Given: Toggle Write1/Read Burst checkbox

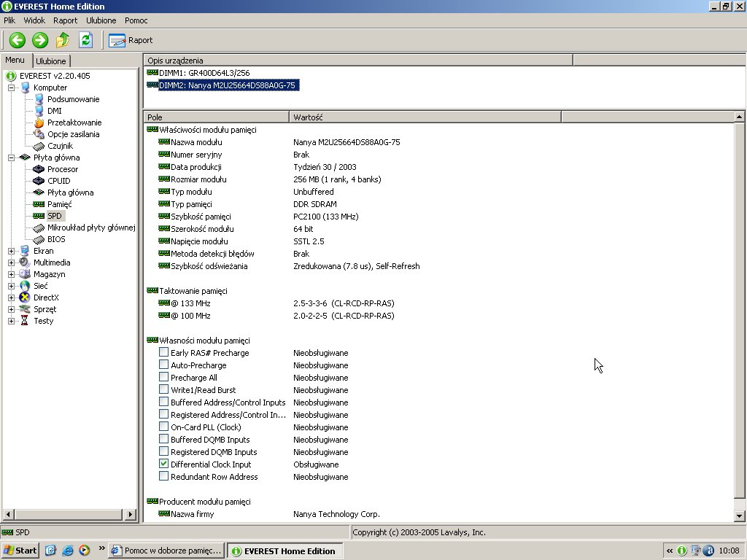Looking at the screenshot, I should [163, 389].
